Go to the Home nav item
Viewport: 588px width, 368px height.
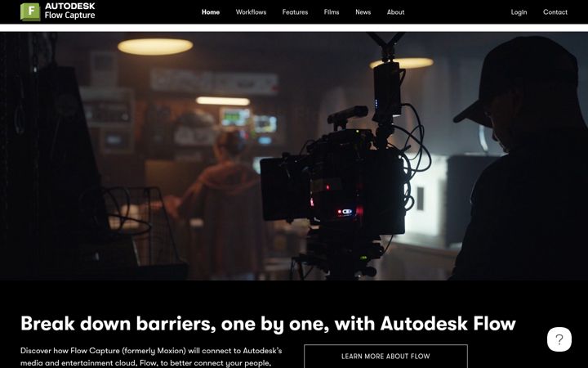point(211,12)
